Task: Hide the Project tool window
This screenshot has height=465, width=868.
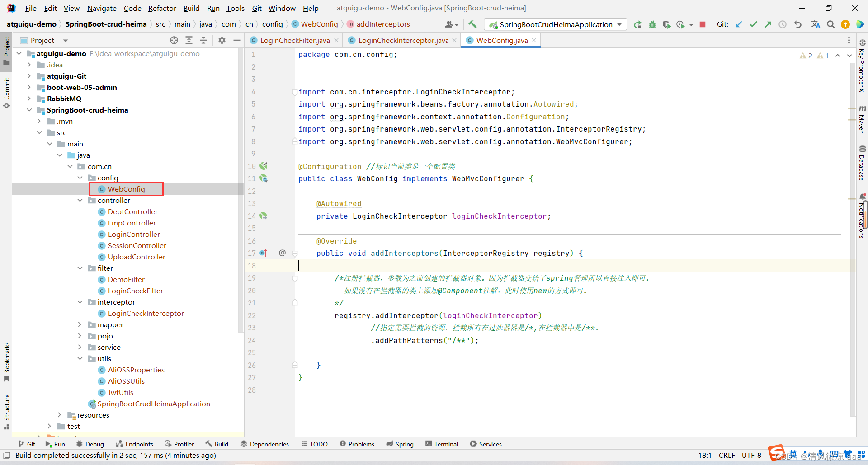Action: click(236, 40)
